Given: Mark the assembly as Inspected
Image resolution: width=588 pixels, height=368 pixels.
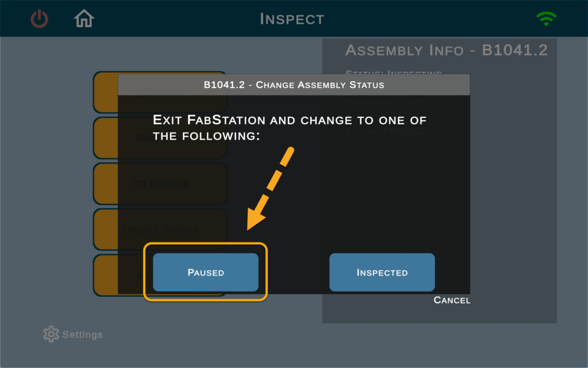Looking at the screenshot, I should click(x=382, y=272).
